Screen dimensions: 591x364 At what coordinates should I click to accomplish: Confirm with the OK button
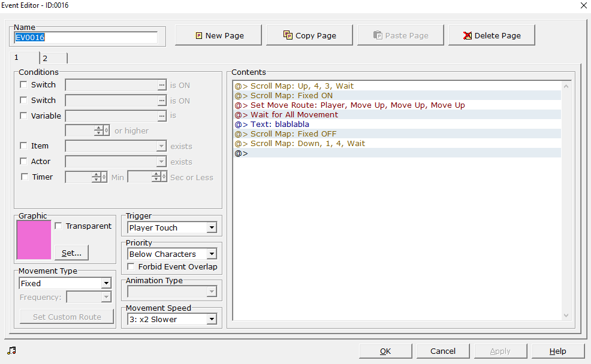385,351
